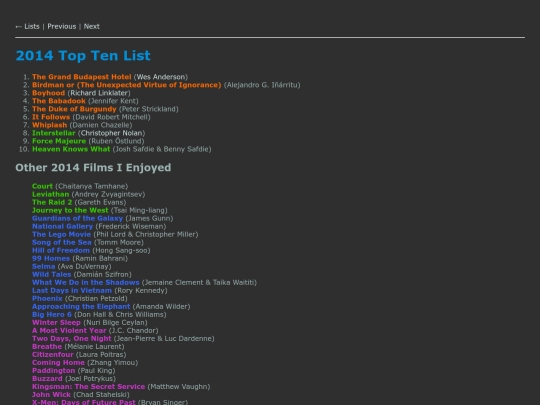Open the John Wick link

51,395
